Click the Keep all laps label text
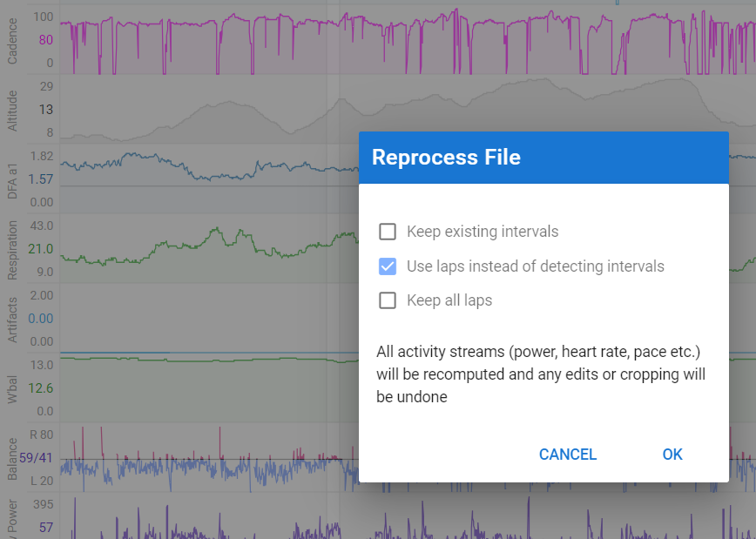Screen dimensions: 756x539 pyautogui.click(x=449, y=300)
